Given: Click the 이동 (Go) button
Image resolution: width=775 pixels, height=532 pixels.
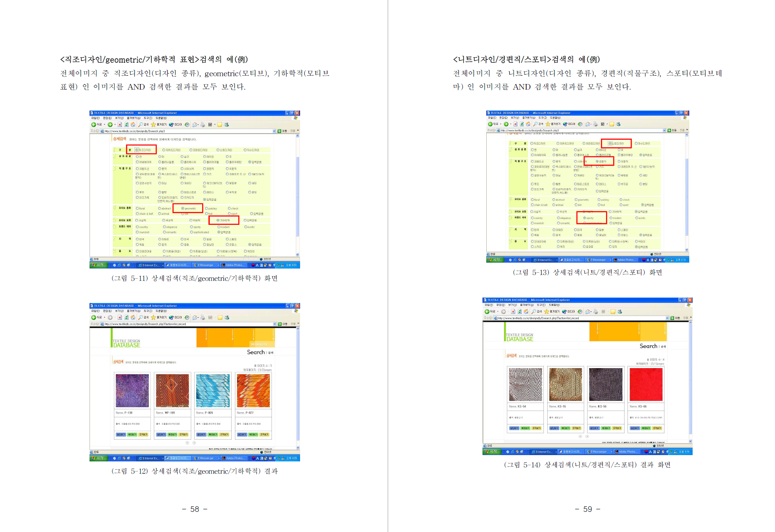Looking at the screenshot, I should [x=279, y=131].
